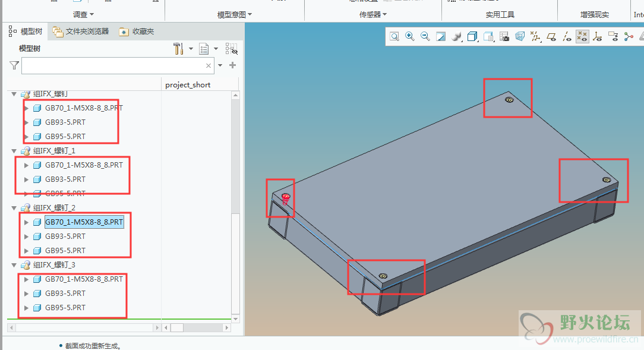
Task: Toggle datum point display off
Action: tap(582, 37)
